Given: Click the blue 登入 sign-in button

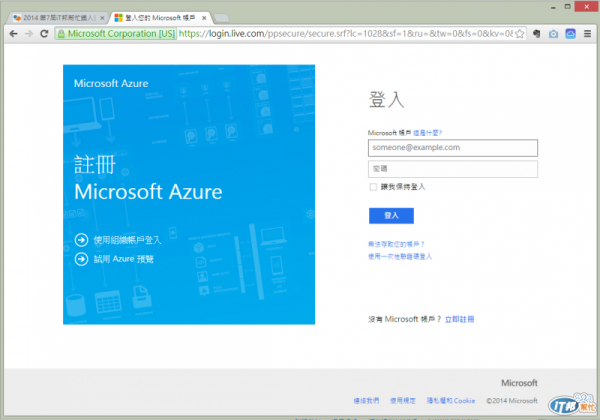Looking at the screenshot, I should 391,216.
